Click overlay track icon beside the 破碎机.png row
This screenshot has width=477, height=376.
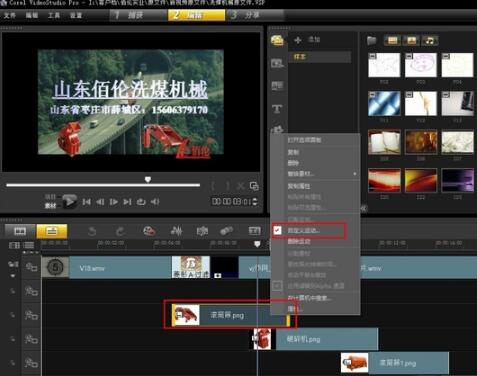coord(31,339)
